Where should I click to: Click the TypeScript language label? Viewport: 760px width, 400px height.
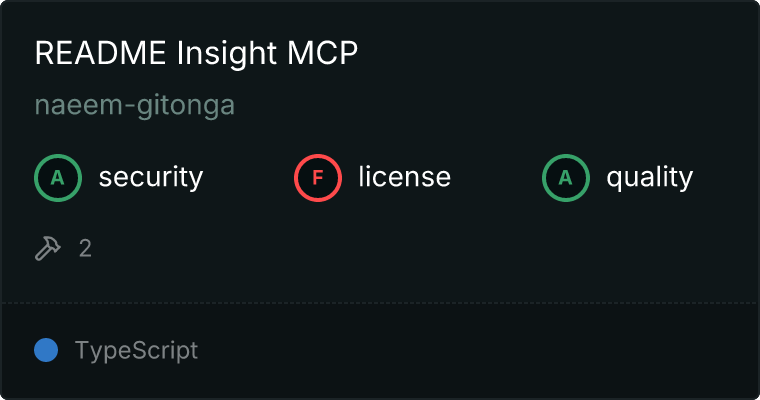(137, 351)
